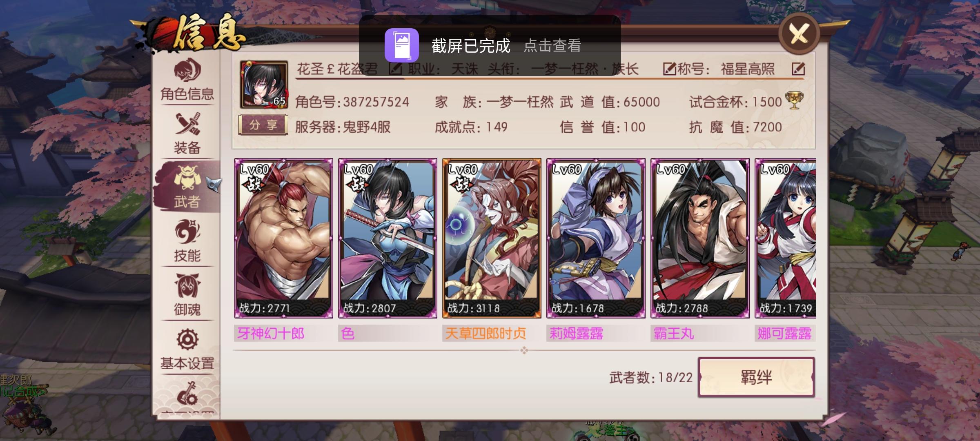Click the edit icon next to player name

(395, 69)
